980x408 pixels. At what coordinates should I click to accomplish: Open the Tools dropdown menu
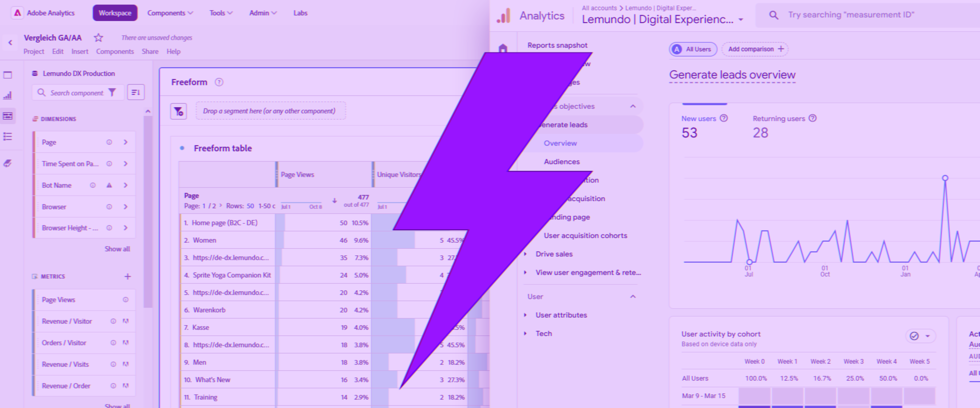coord(221,13)
